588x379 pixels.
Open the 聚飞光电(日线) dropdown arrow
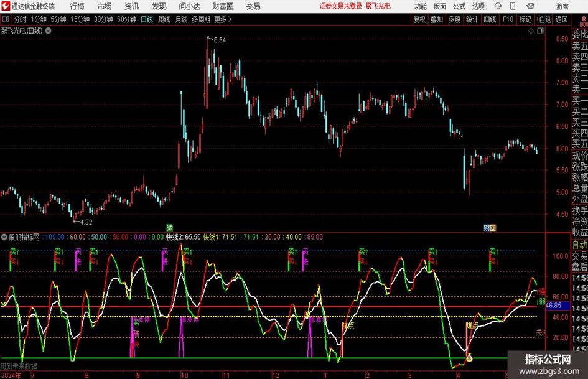tap(48, 30)
